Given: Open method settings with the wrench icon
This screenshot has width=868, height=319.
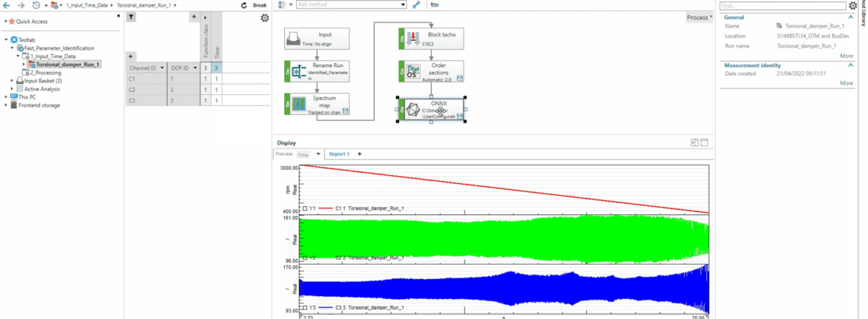Looking at the screenshot, I should coord(416,4).
